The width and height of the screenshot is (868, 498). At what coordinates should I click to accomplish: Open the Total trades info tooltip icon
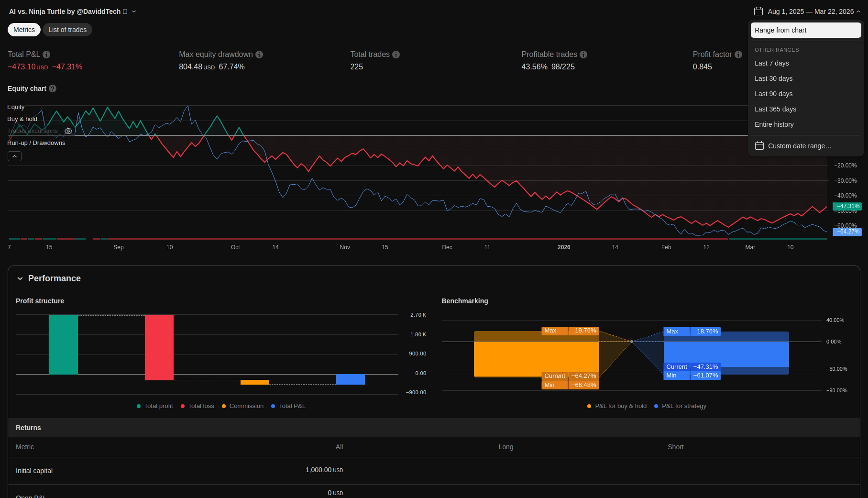(x=396, y=55)
